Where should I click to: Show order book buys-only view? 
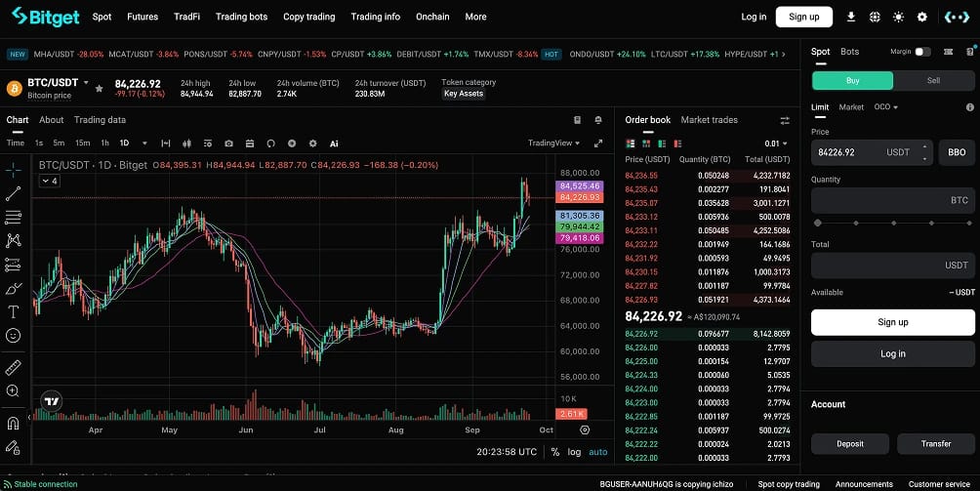click(x=662, y=143)
